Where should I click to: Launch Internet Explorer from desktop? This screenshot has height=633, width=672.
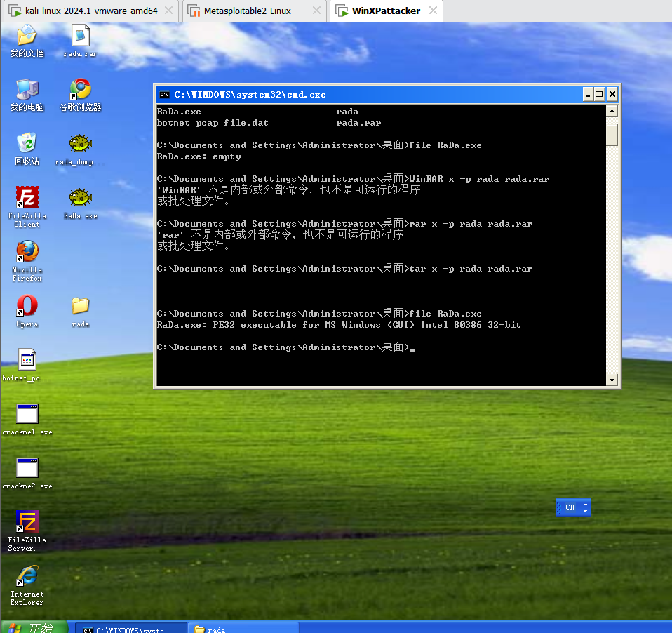[27, 578]
